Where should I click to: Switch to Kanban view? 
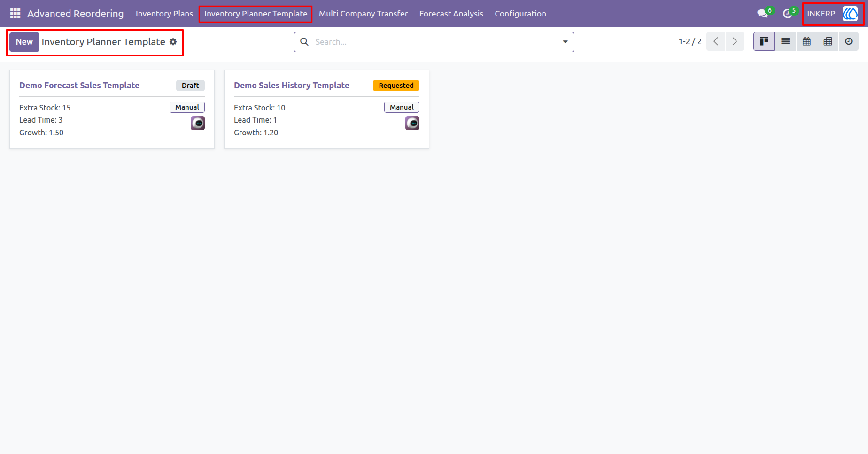coord(764,42)
